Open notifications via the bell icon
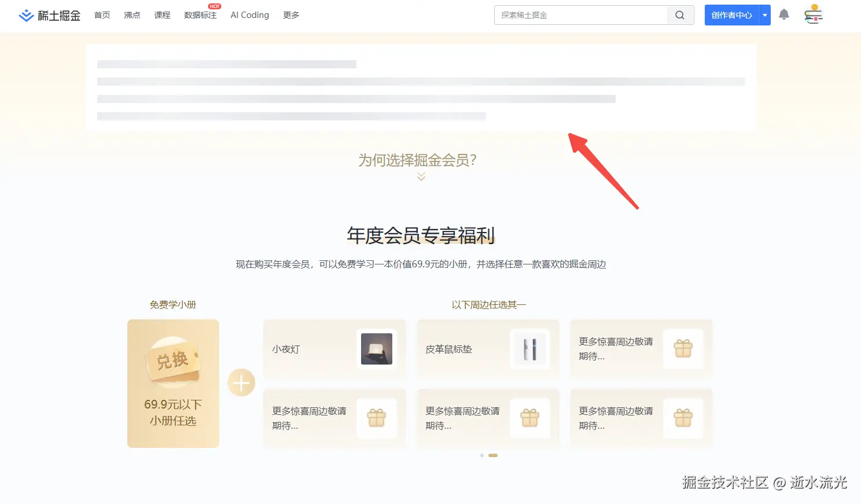The width and height of the screenshot is (861, 504). point(784,14)
